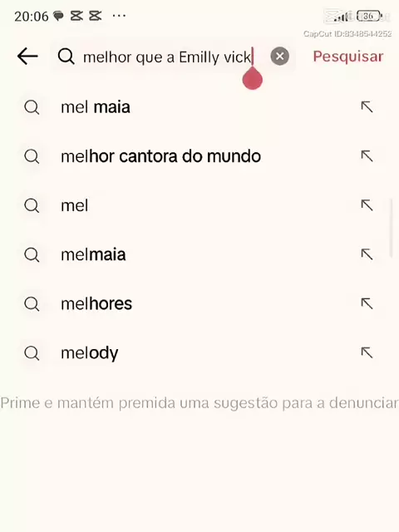Tap the fill arrow beside 'melhor cantora do mundo'
399x532 pixels.
point(367,156)
